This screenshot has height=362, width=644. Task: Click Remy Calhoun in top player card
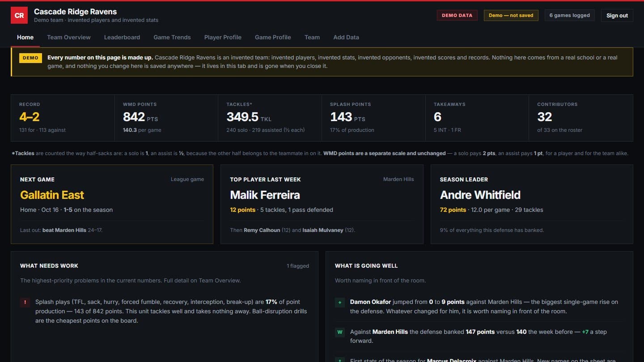[262, 230]
